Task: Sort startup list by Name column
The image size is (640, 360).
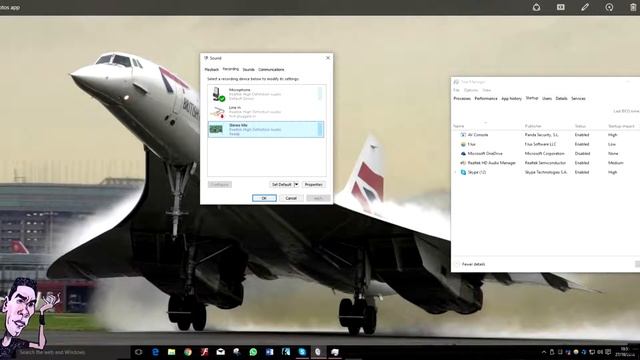Action: 458,126
